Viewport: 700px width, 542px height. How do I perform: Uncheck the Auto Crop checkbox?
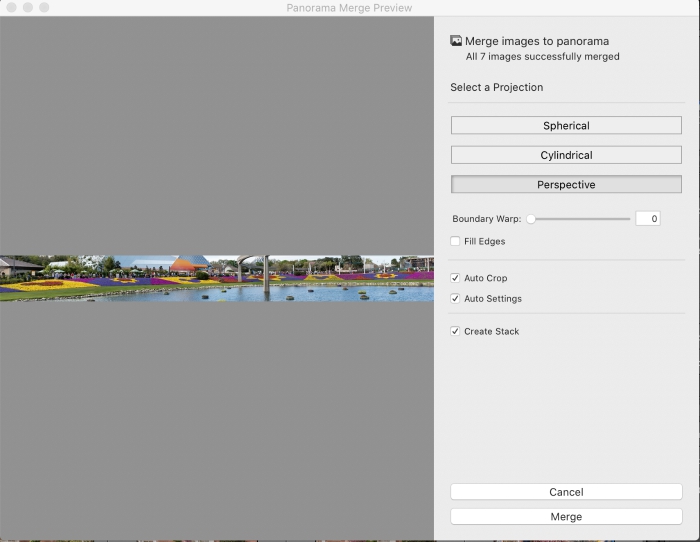click(455, 278)
